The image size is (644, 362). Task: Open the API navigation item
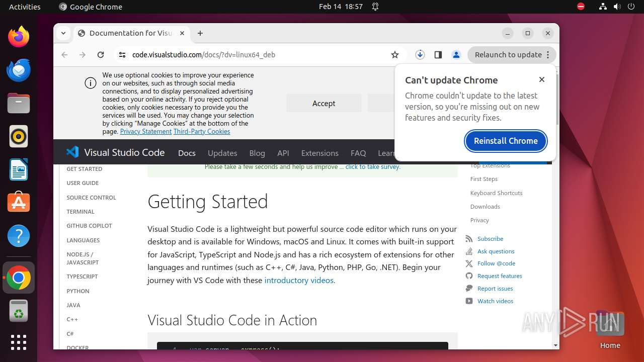pyautogui.click(x=283, y=153)
